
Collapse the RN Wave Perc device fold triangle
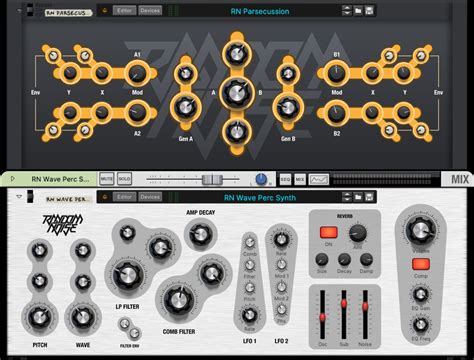point(19,197)
